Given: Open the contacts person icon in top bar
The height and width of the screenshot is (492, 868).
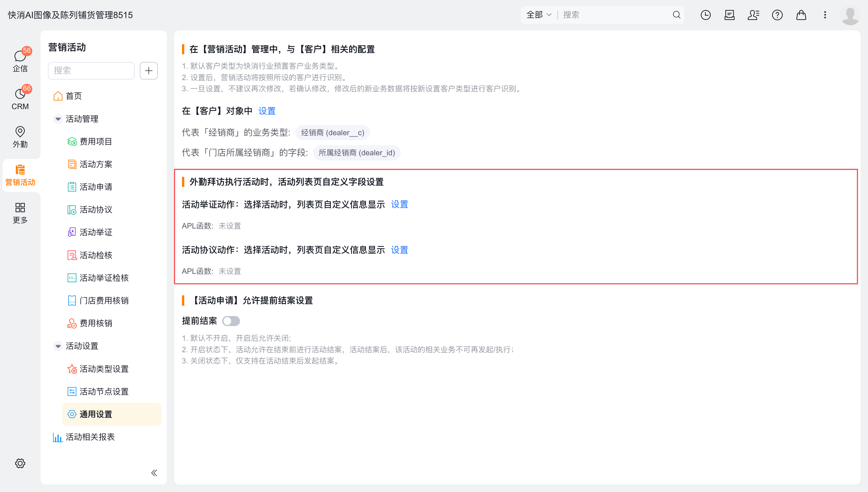Looking at the screenshot, I should click(x=753, y=15).
